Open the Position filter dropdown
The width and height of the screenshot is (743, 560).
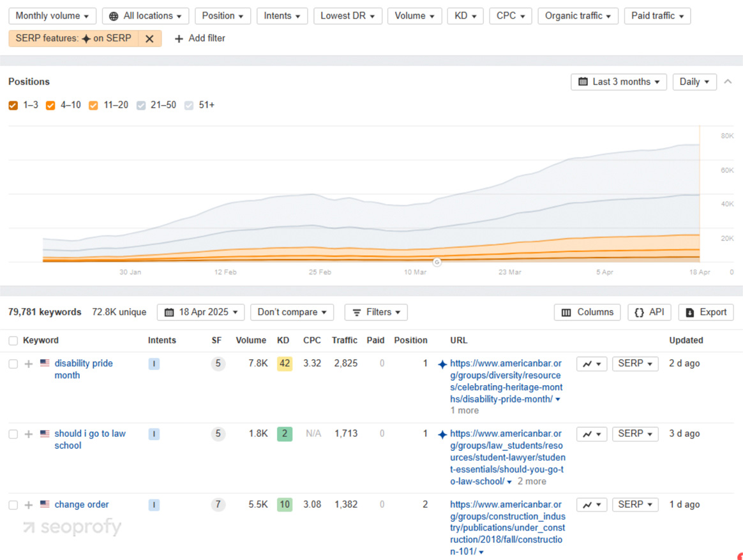[223, 16]
